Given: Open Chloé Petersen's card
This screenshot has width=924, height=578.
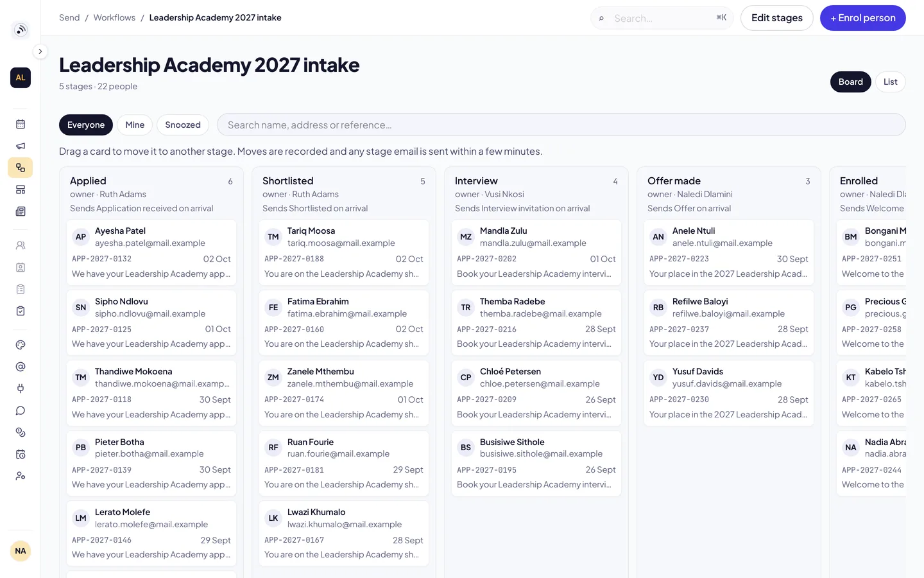Looking at the screenshot, I should (536, 393).
